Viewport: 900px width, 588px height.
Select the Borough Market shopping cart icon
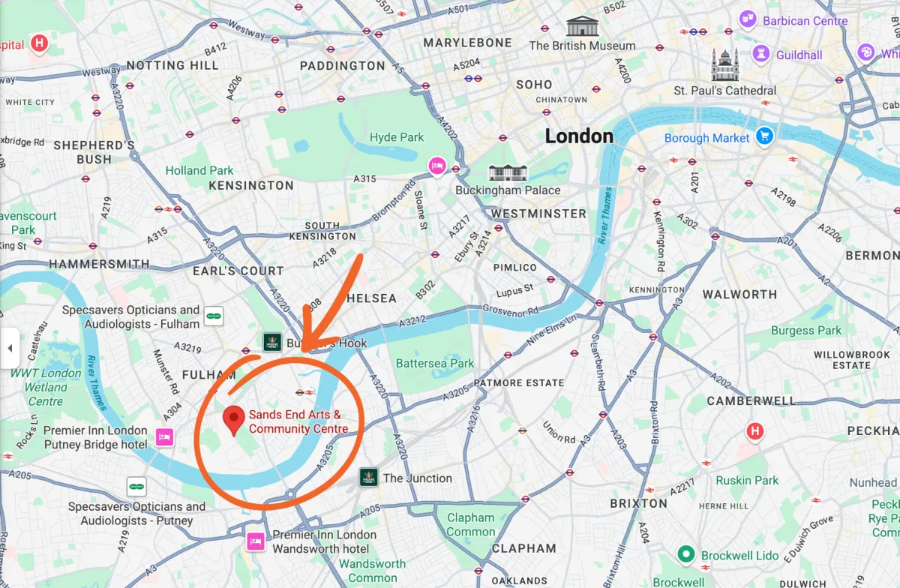coord(764,136)
